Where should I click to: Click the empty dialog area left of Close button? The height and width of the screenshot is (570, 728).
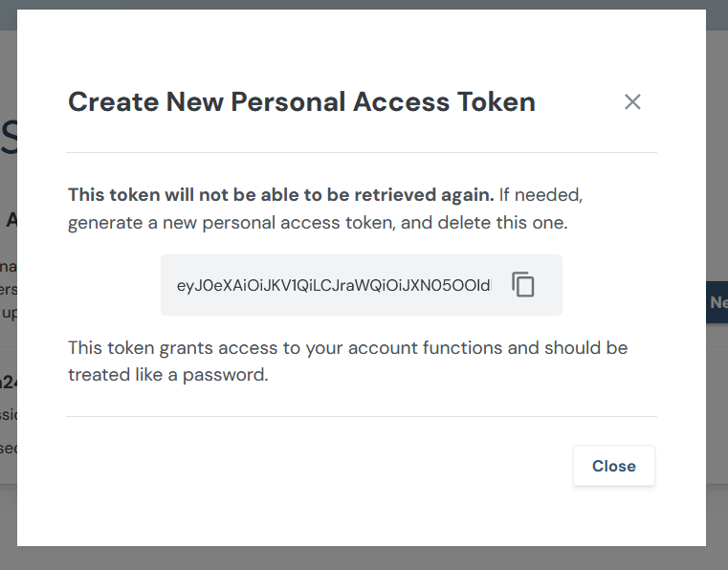click(316, 466)
